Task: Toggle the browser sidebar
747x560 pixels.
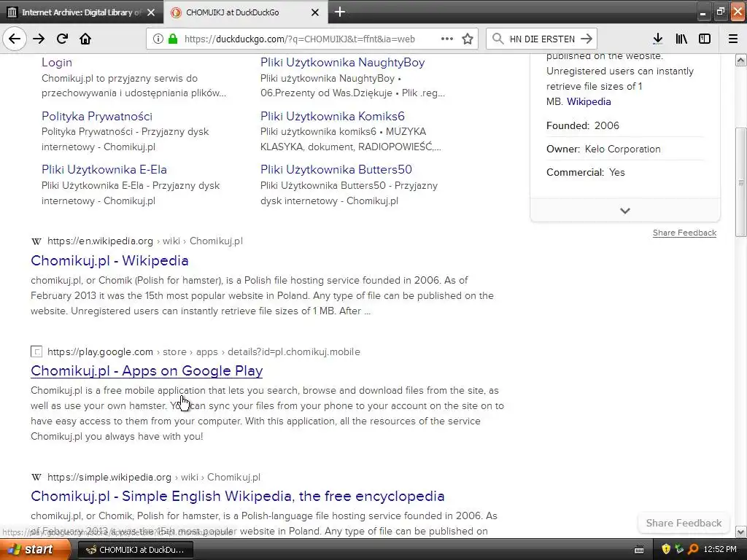Action: (x=705, y=39)
